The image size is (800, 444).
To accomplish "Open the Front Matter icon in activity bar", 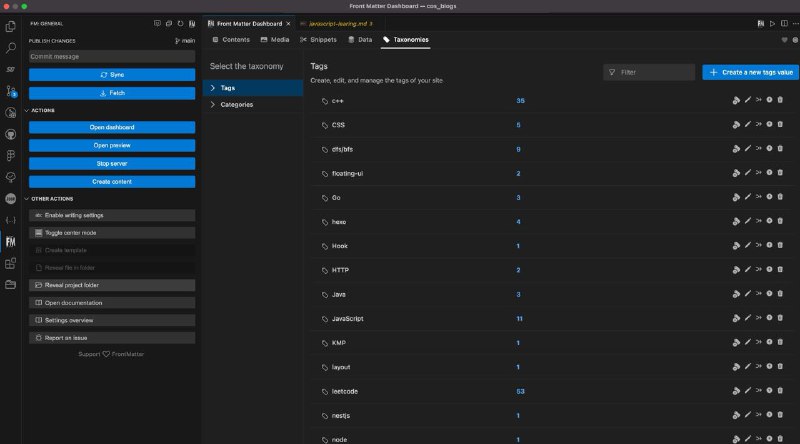I will [x=11, y=241].
